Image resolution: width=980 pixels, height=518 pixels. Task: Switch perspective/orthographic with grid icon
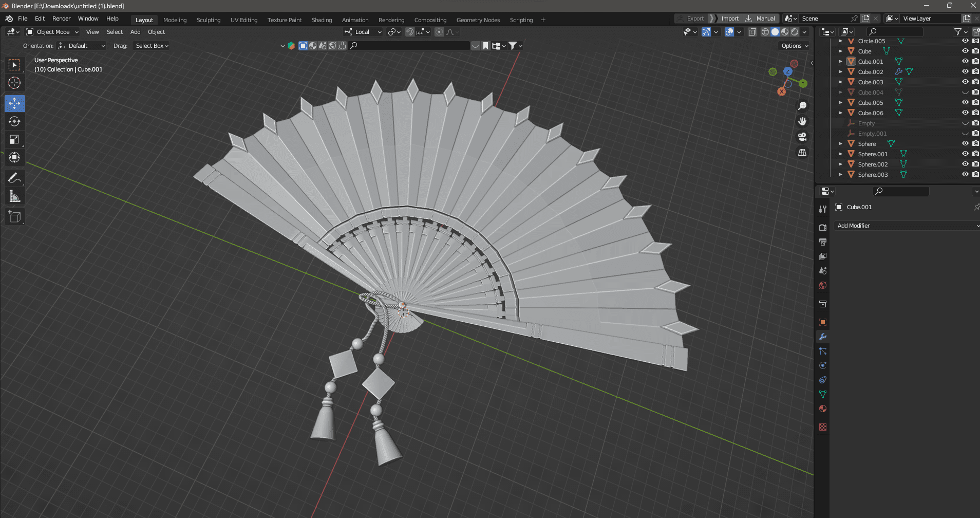tap(802, 153)
